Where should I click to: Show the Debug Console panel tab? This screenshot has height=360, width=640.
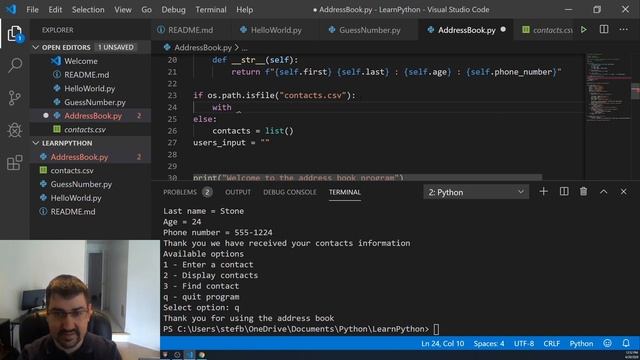290,192
